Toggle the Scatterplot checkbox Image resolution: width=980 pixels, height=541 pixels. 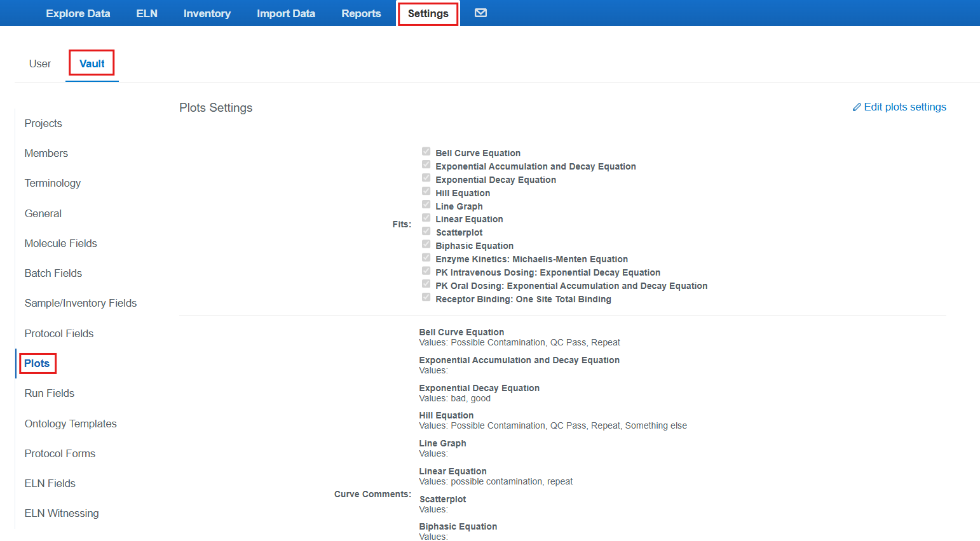coord(426,231)
